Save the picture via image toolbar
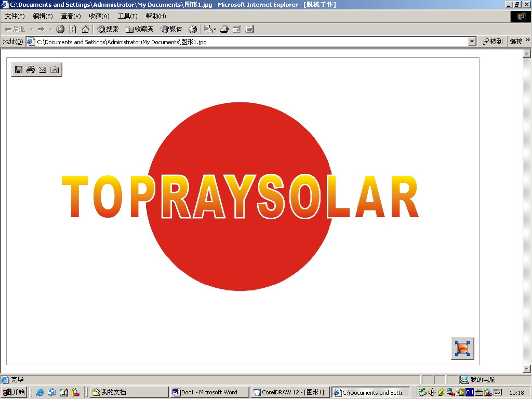The height and width of the screenshot is (399, 532). (19, 70)
